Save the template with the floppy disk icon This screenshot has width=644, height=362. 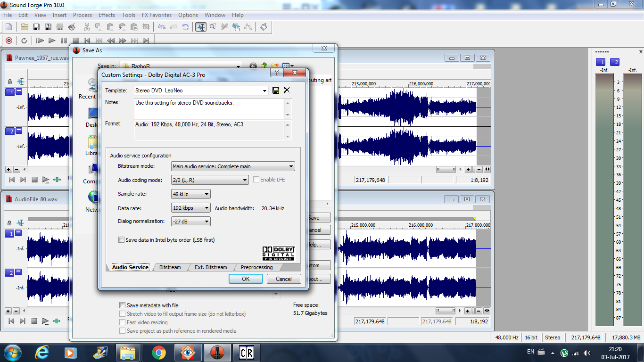click(x=276, y=90)
